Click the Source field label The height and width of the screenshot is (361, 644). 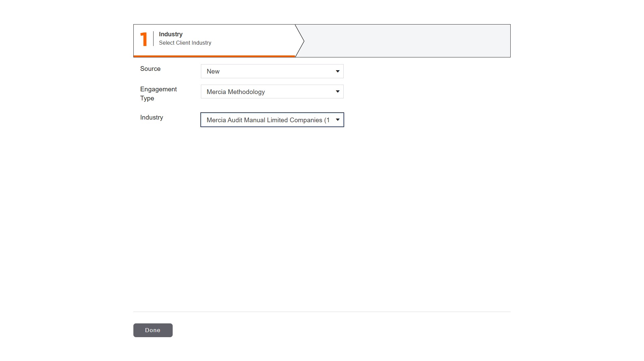150,69
